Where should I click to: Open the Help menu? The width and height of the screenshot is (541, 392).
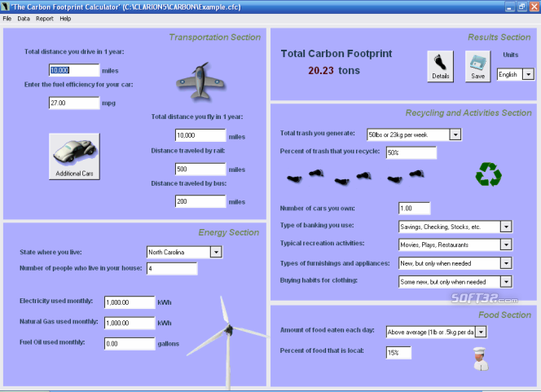pyautogui.click(x=65, y=18)
